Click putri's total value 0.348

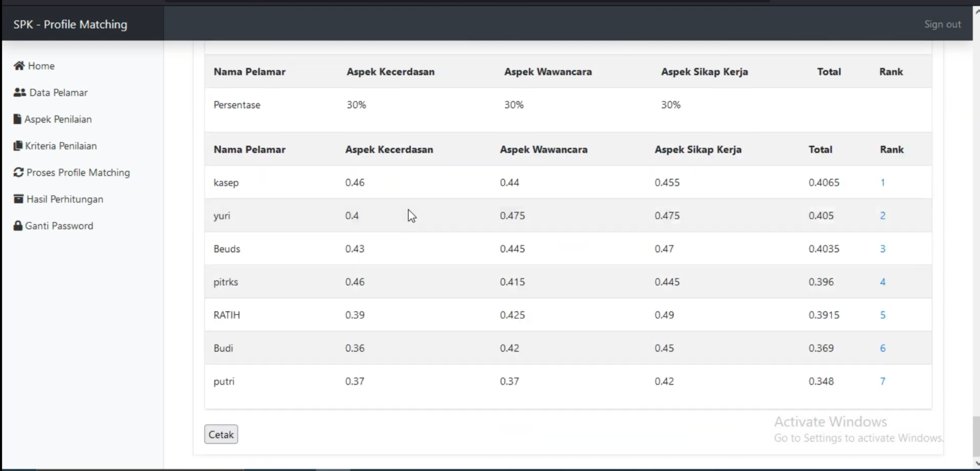click(x=821, y=381)
